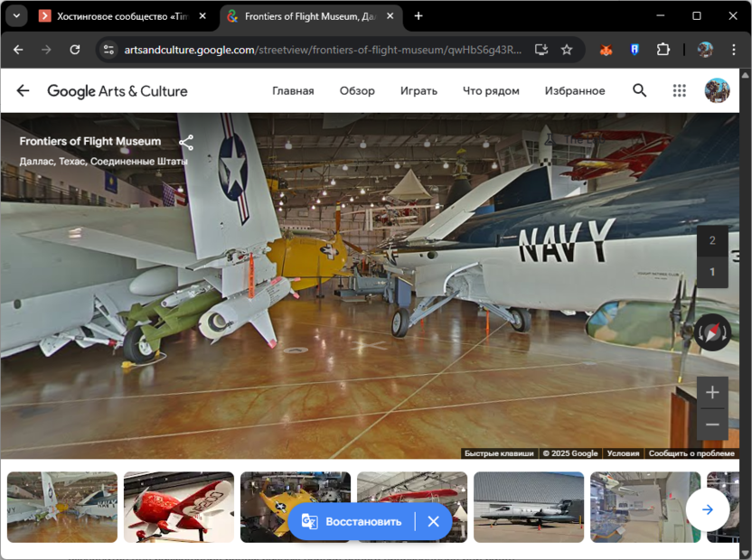Open Frontiers of Flight Museum title link
This screenshot has height=560, width=752.
(90, 141)
